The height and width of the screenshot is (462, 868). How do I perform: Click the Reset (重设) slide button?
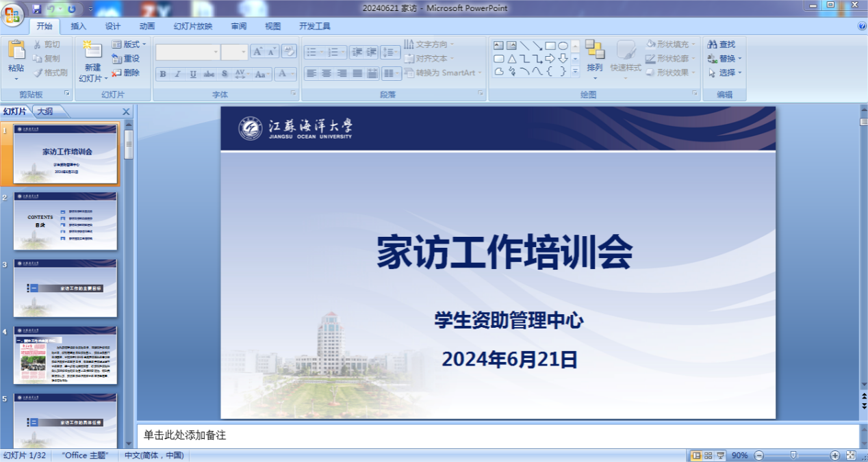point(127,59)
